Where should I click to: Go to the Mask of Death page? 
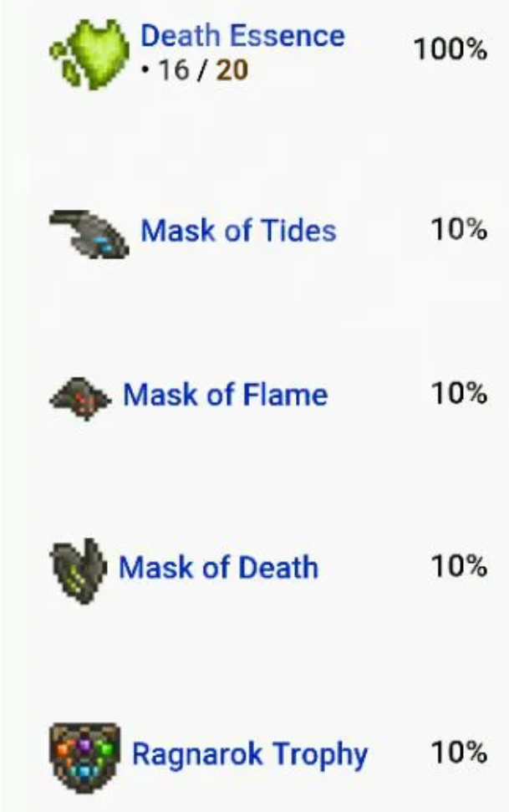pos(218,567)
